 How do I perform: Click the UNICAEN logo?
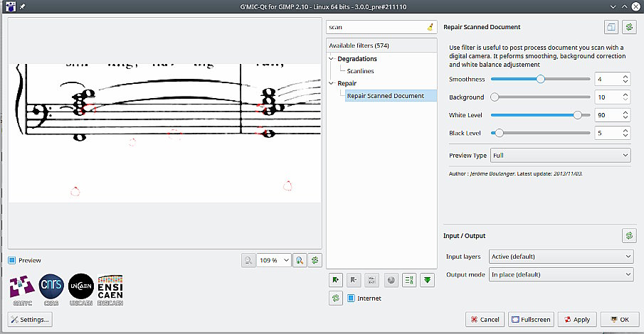tap(81, 290)
